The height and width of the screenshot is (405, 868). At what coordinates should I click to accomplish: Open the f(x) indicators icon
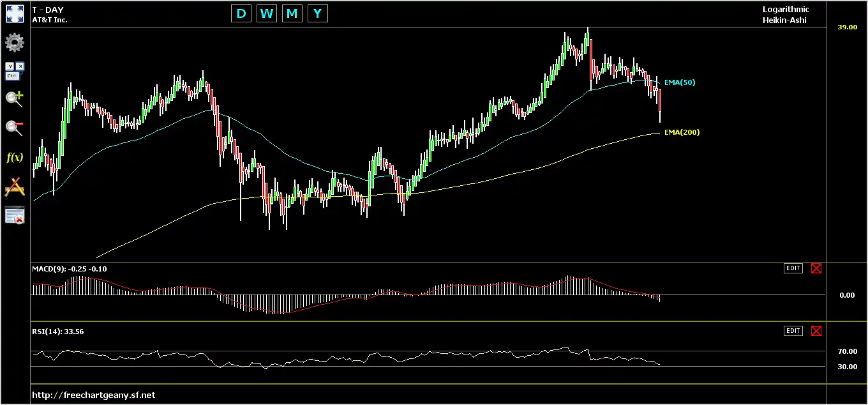(x=15, y=157)
